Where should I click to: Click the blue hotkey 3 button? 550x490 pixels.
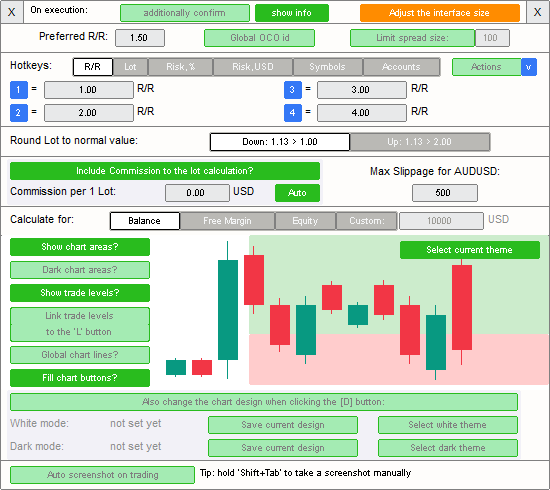pos(293,90)
